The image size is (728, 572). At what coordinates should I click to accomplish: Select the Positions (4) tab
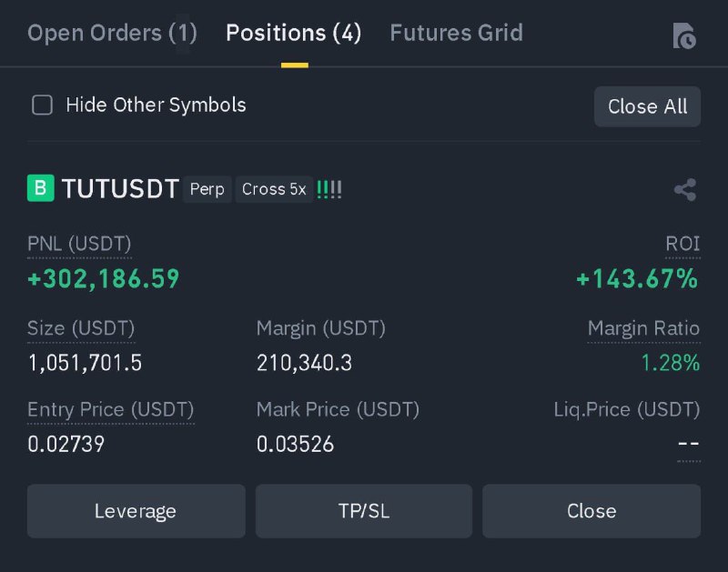293,33
